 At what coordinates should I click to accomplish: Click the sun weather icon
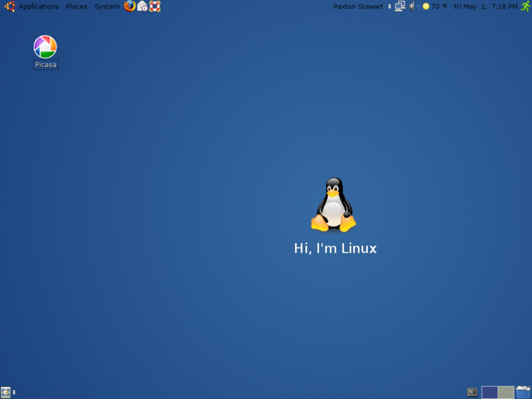click(x=426, y=6)
